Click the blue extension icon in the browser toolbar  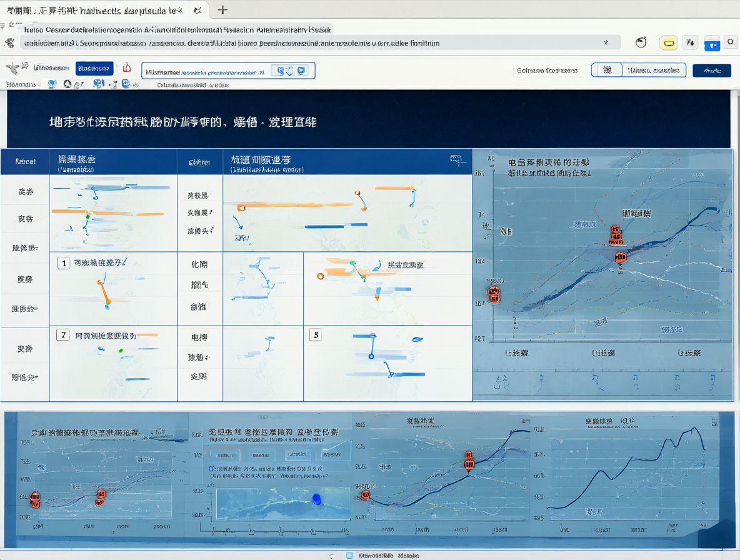(x=712, y=43)
